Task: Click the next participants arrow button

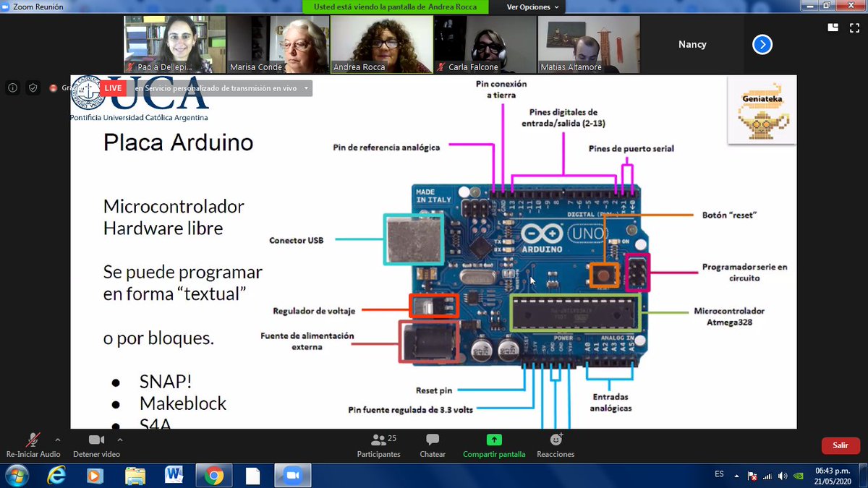Action: pos(762,45)
